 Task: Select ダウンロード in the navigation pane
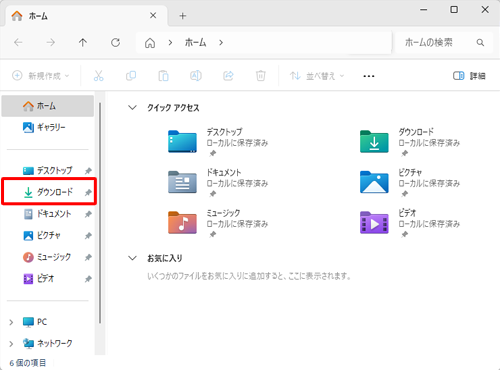pos(49,191)
